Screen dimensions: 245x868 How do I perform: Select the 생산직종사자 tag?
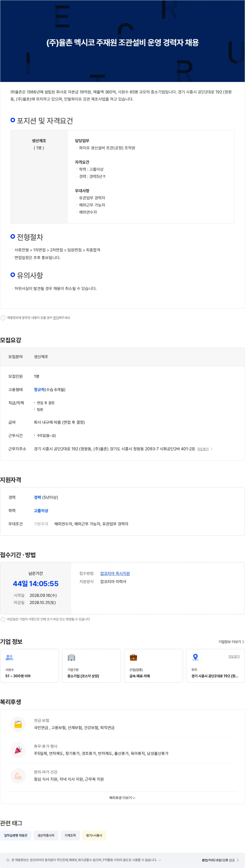46,835
